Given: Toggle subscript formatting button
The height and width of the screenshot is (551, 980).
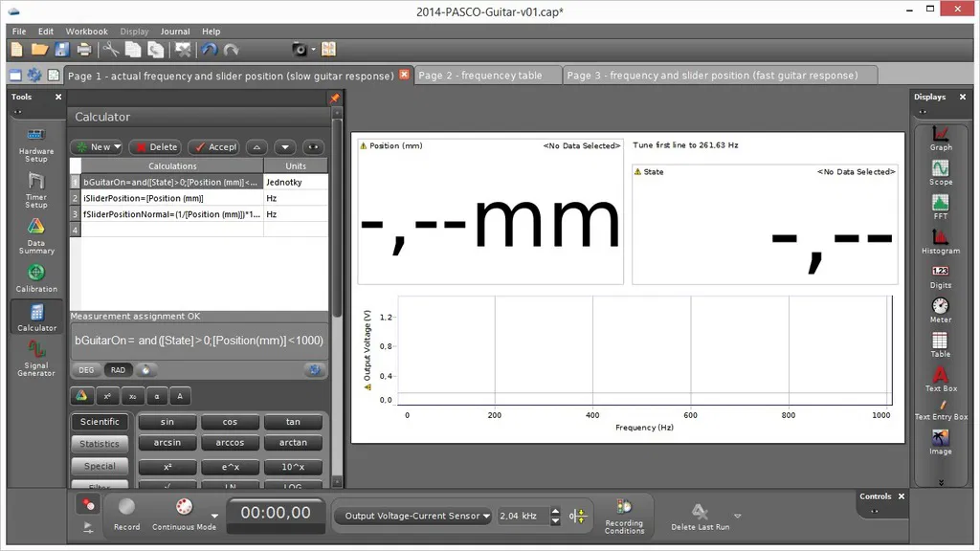Looking at the screenshot, I should click(132, 396).
